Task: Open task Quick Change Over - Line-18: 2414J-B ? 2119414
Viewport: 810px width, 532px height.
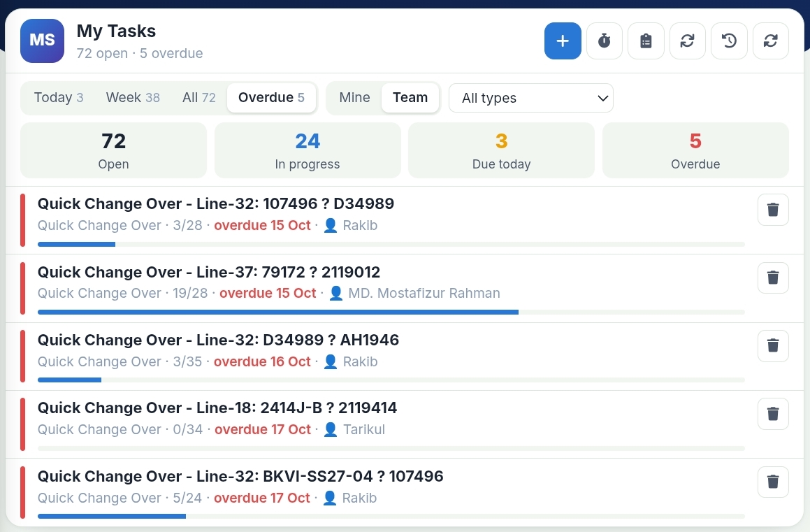Action: click(217, 408)
